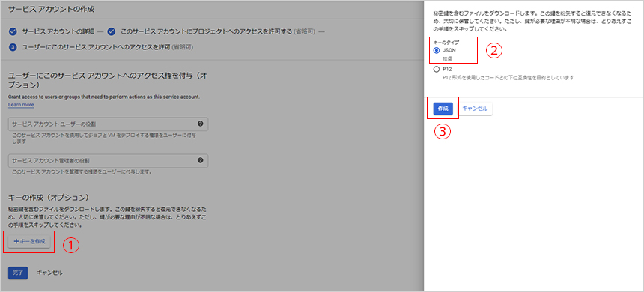Screen dimensions: 644x292
Task: Click キャンセル next to the 完了 button
Action: (50, 273)
